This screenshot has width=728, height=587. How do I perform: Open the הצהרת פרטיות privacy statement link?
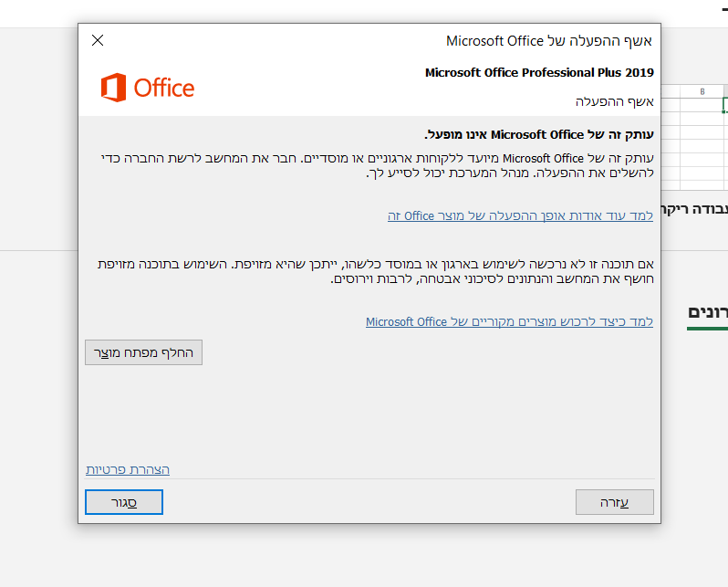tap(128, 469)
